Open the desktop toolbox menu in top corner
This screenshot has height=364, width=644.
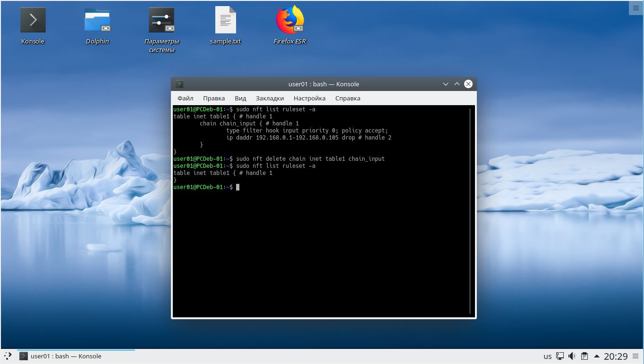pos(636,8)
